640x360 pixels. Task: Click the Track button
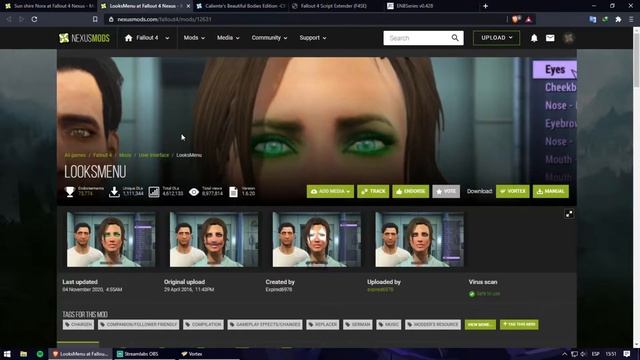(x=373, y=191)
